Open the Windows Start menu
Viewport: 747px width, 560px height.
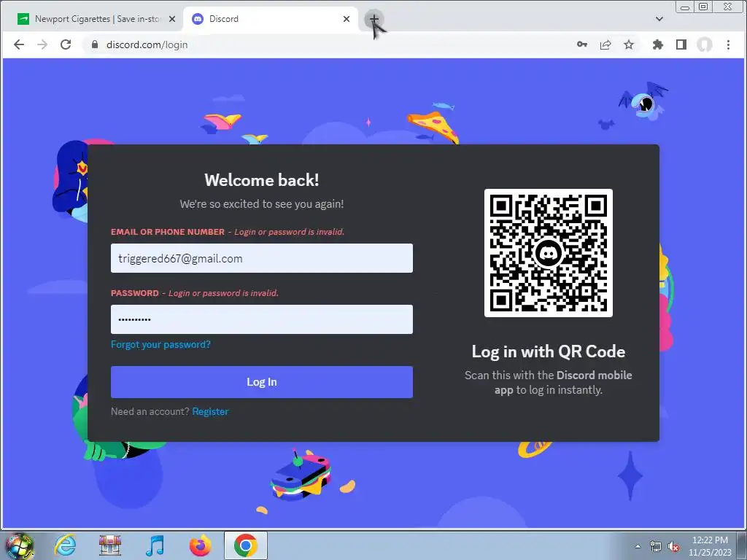tap(19, 545)
